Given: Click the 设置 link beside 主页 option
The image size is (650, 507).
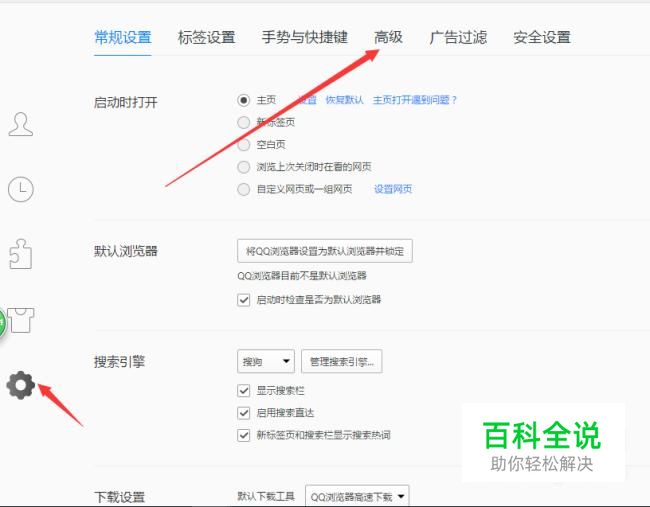Looking at the screenshot, I should coord(308,100).
